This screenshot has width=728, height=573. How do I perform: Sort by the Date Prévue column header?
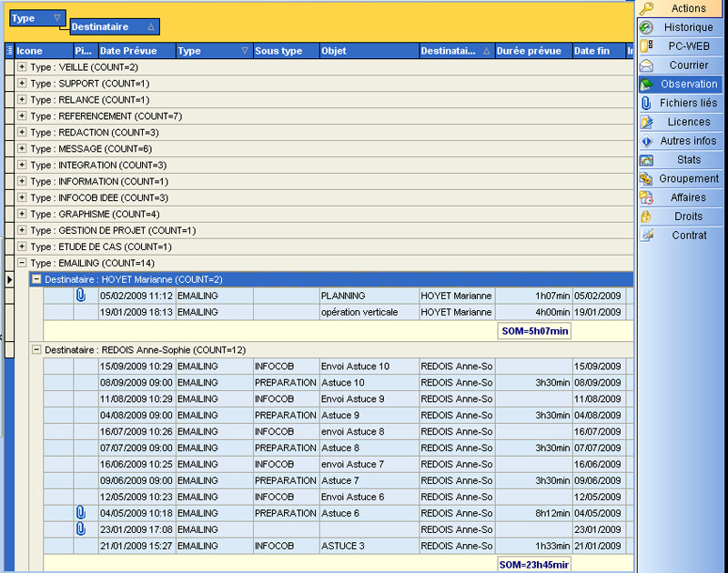click(x=135, y=51)
